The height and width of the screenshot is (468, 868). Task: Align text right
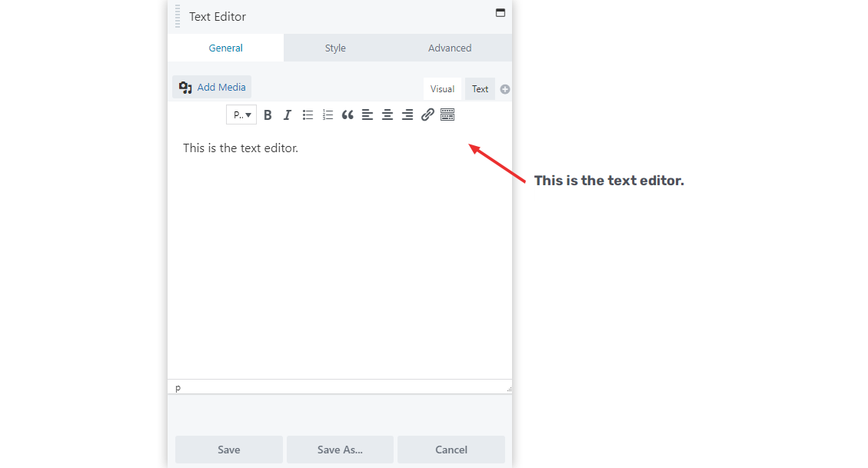click(407, 115)
